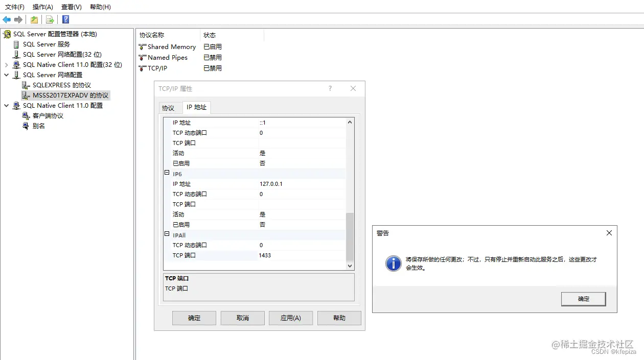Click the properties folder toolbar icon

34,19
